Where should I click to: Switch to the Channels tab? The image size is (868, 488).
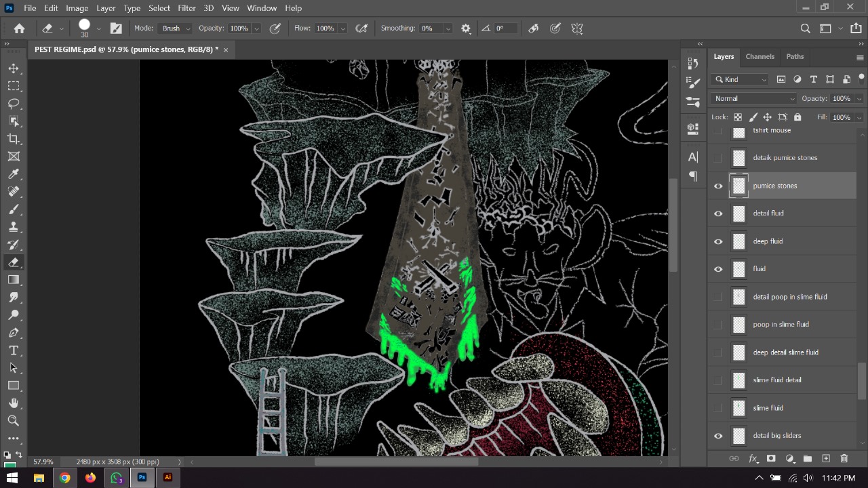click(x=759, y=57)
